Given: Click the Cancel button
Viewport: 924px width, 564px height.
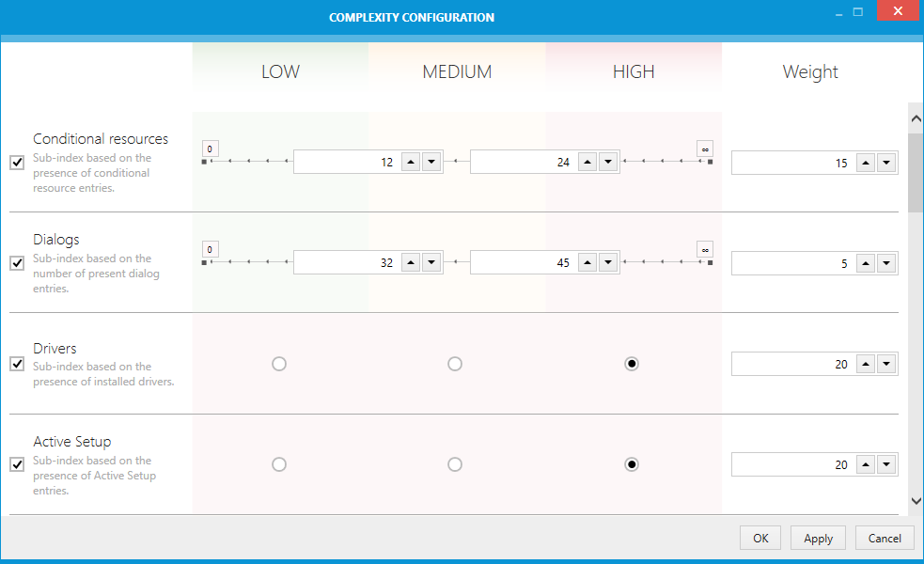Looking at the screenshot, I should (x=884, y=538).
